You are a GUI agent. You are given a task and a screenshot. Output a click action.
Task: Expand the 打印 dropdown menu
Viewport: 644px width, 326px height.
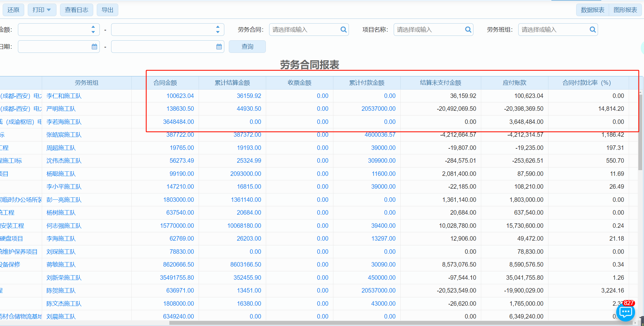(42, 10)
